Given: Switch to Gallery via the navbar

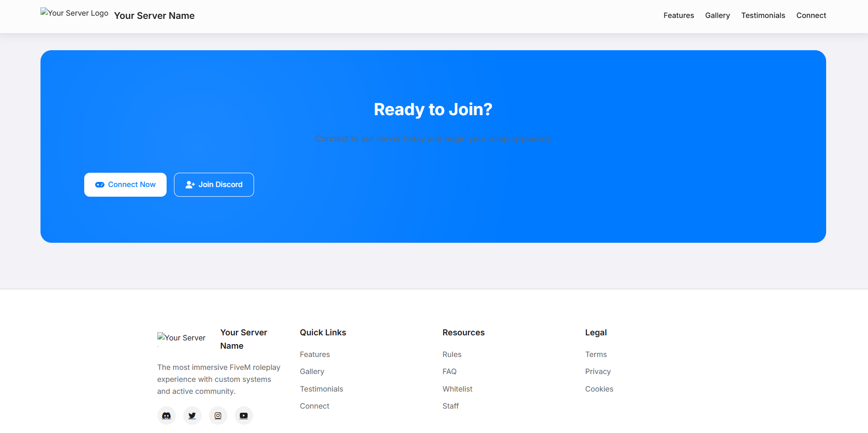Looking at the screenshot, I should click(x=717, y=15).
